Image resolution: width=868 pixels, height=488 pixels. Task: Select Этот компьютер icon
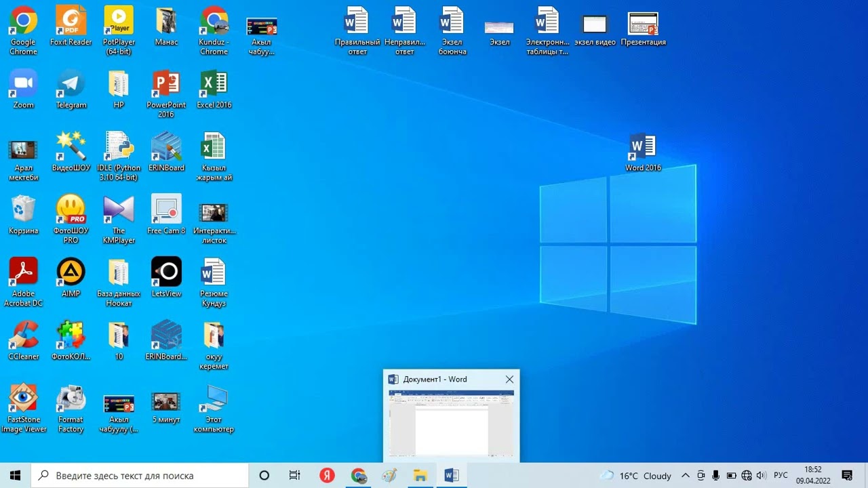[x=214, y=409]
